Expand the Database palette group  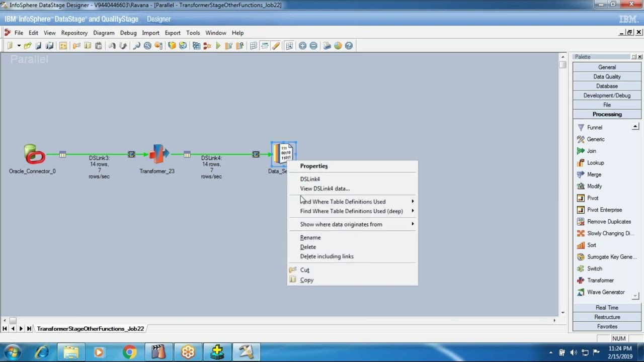pos(607,86)
